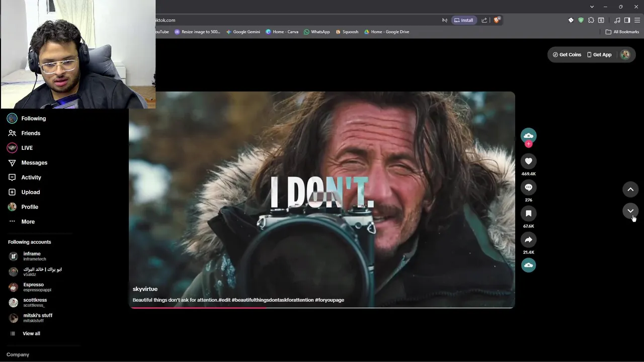644x362 pixels.
Task: Open the LIVE section
Action: (x=20, y=148)
